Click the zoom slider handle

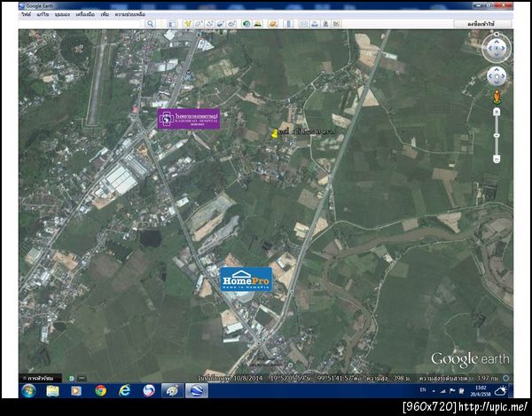click(497, 136)
